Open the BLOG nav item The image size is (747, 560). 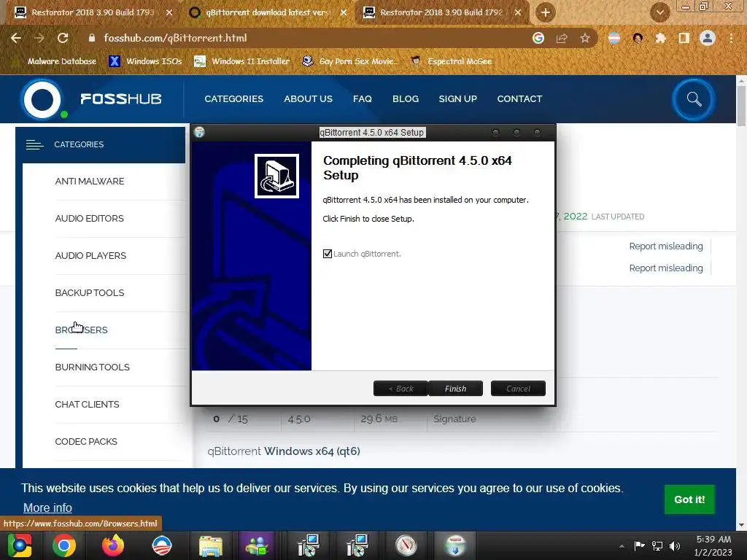point(406,99)
